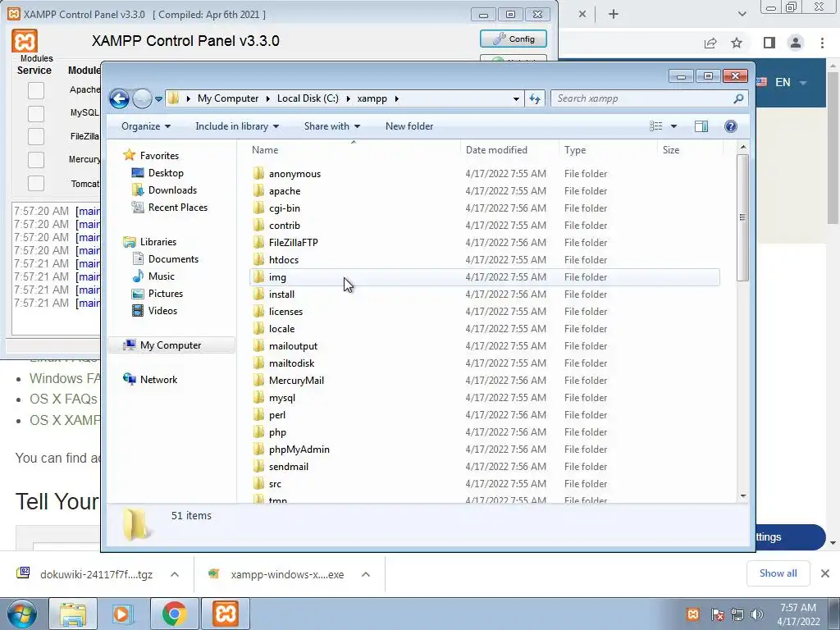Open the Organize menu
Viewport: 840px width, 630px height.
pos(146,126)
